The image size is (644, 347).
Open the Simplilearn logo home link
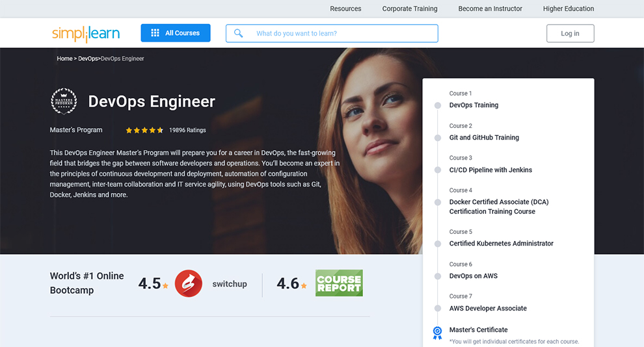coord(86,34)
